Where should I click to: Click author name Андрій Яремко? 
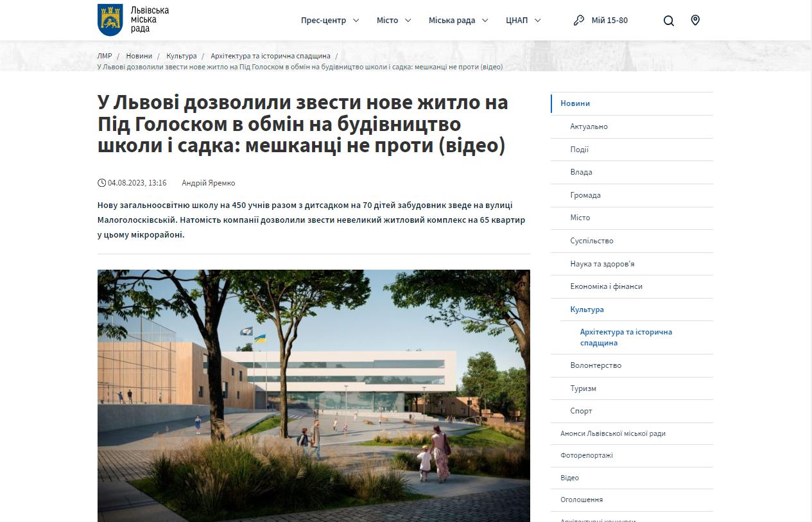tap(208, 183)
